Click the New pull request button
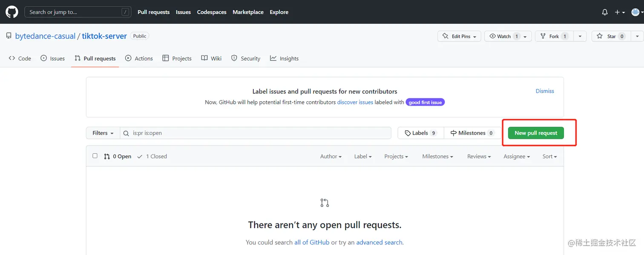The width and height of the screenshot is (644, 255). coord(536,133)
